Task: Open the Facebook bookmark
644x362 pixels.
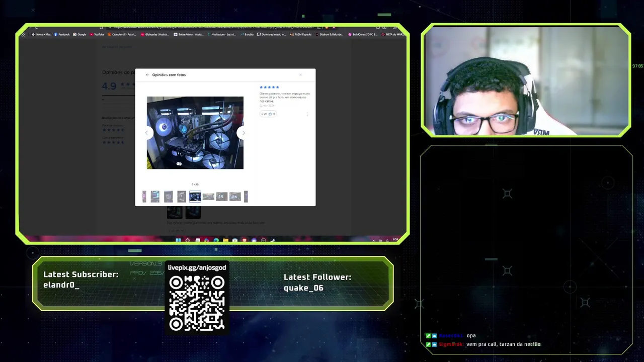Action: (x=62, y=35)
